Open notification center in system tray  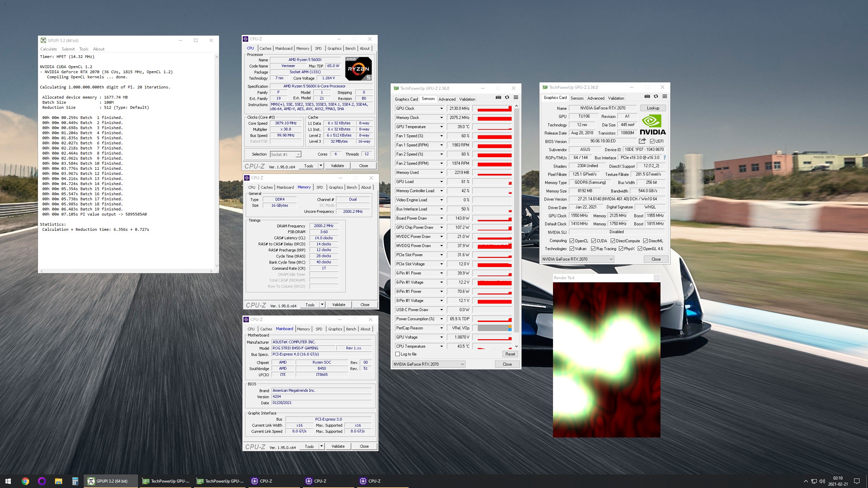[x=856, y=481]
